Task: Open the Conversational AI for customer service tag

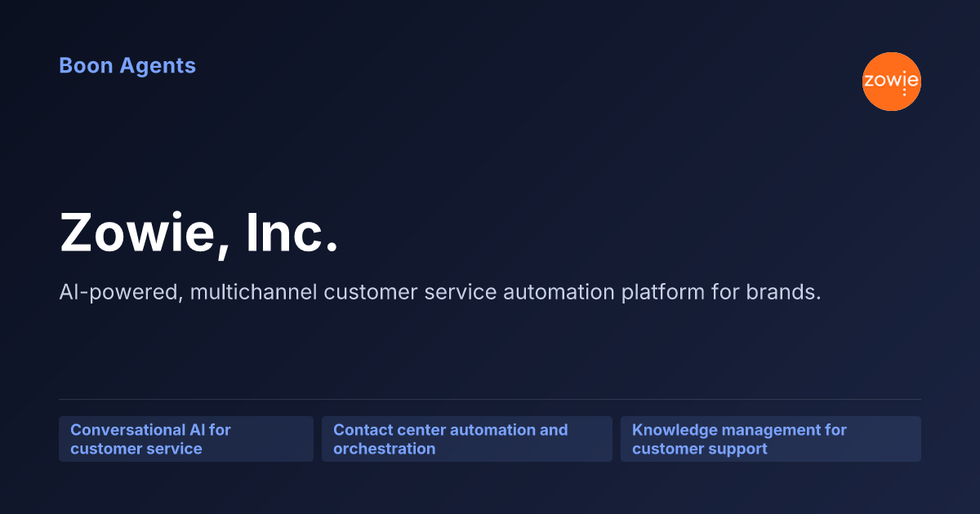Action: coord(186,439)
